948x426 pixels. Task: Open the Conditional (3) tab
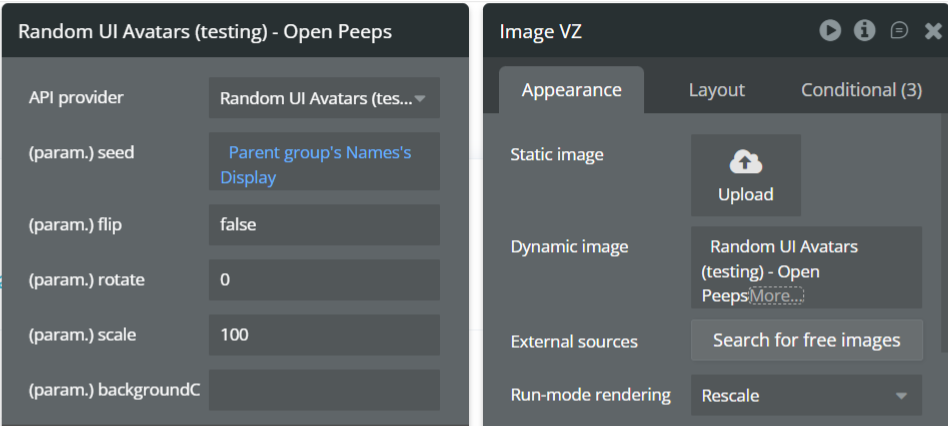[x=861, y=90]
